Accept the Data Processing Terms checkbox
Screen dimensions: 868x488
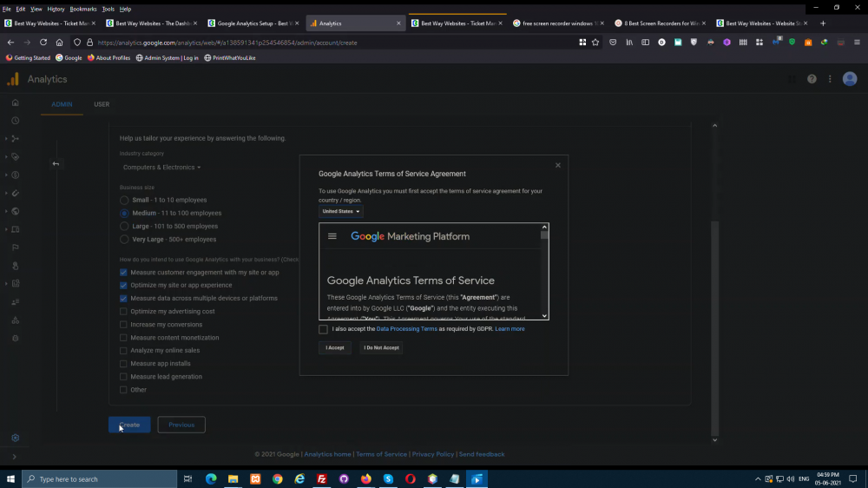323,329
